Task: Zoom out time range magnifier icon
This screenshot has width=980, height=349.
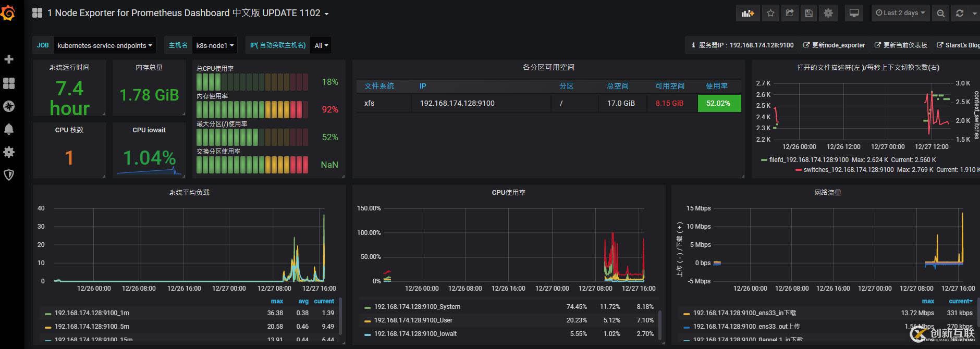Action: 940,13
